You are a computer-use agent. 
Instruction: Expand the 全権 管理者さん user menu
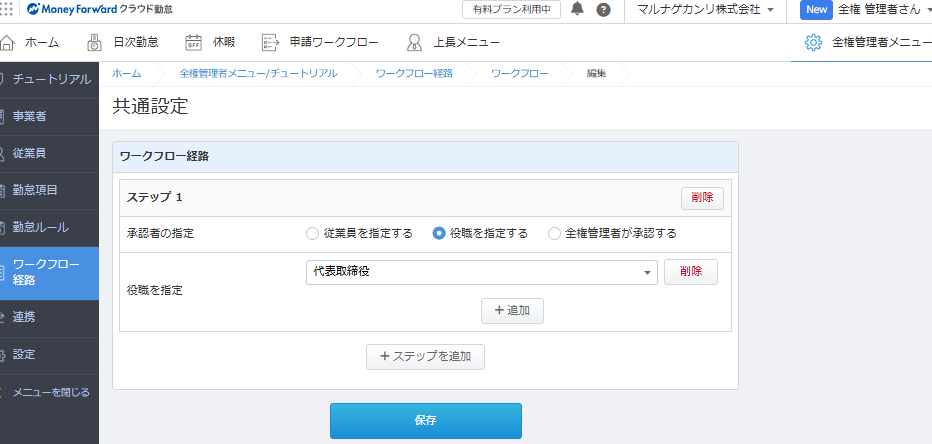pos(868,10)
